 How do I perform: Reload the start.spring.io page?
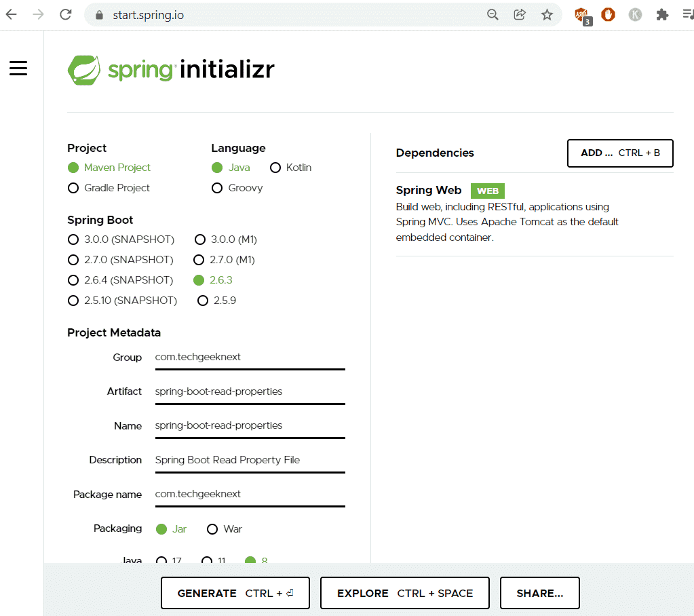pos(66,15)
